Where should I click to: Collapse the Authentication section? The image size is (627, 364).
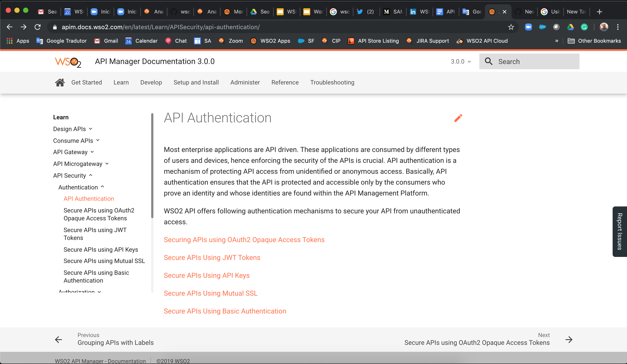pos(81,187)
